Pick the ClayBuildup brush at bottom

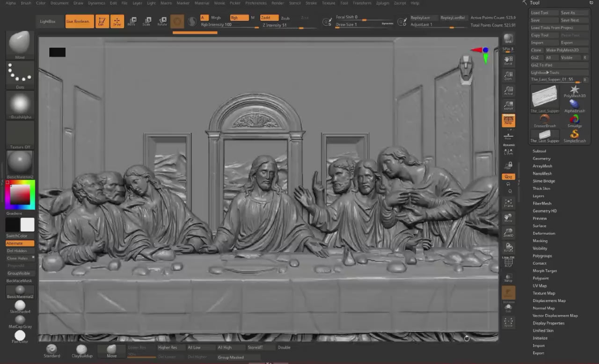[81, 351]
